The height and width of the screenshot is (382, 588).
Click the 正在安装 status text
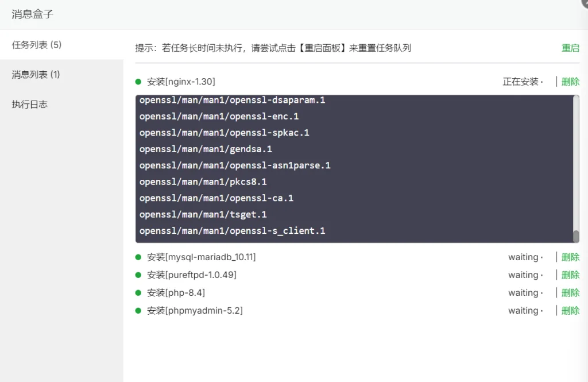point(520,82)
